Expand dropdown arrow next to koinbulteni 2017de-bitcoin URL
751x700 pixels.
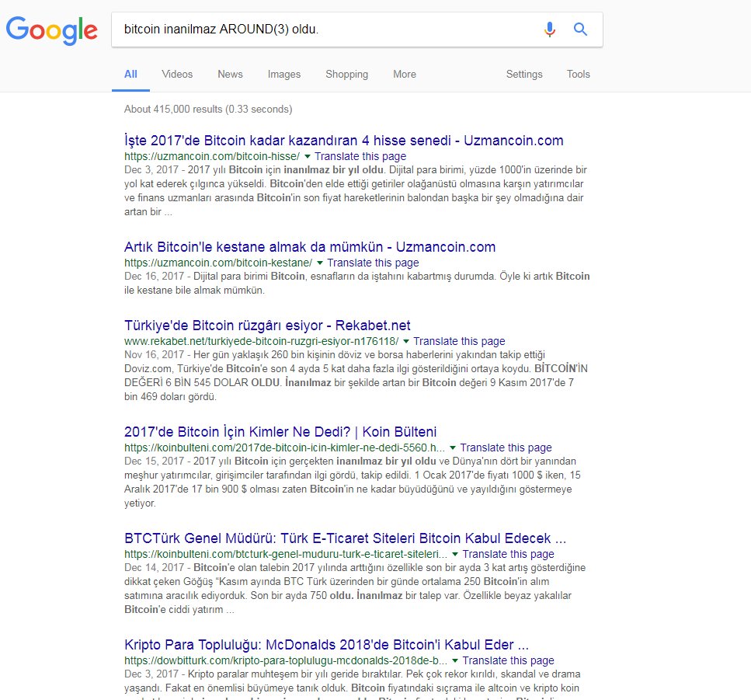(x=453, y=448)
